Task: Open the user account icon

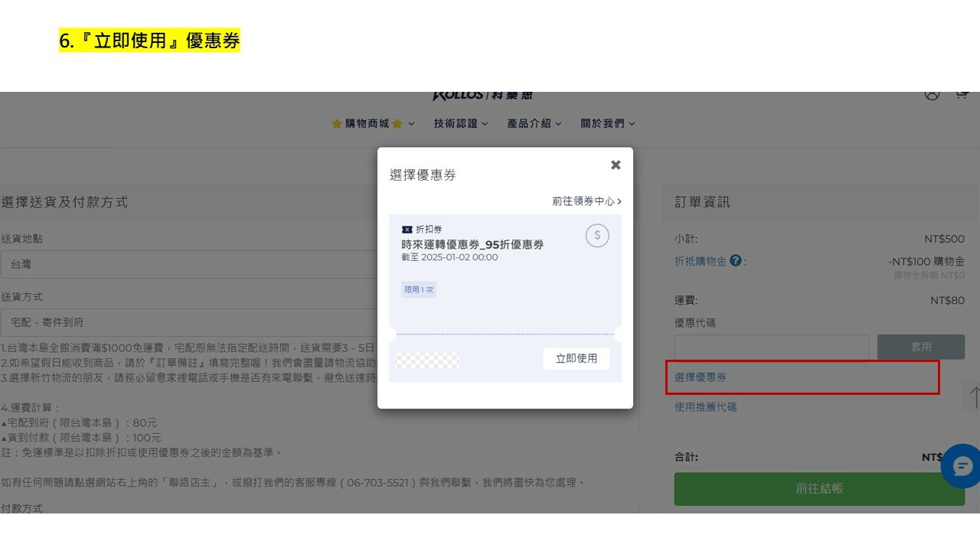Action: 932,94
